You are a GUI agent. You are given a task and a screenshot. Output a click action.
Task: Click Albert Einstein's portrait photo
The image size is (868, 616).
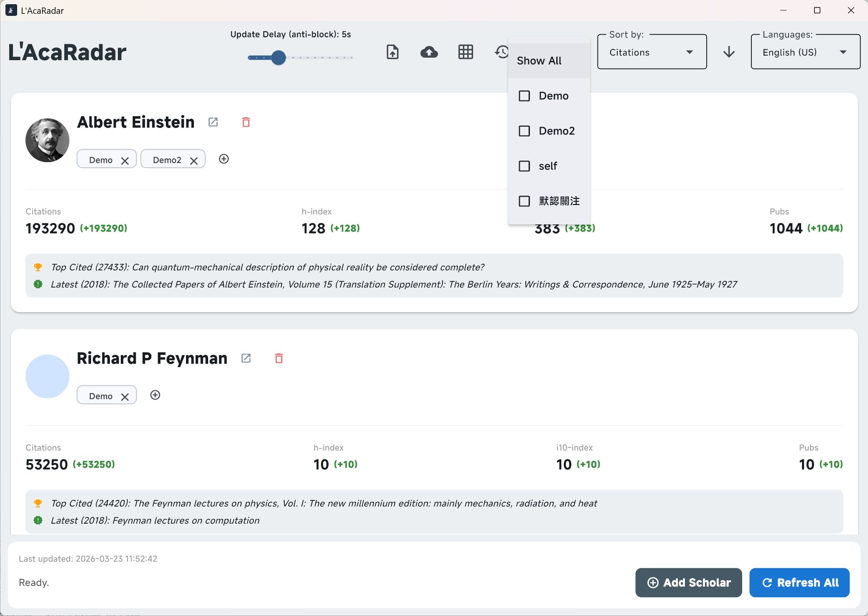point(47,140)
